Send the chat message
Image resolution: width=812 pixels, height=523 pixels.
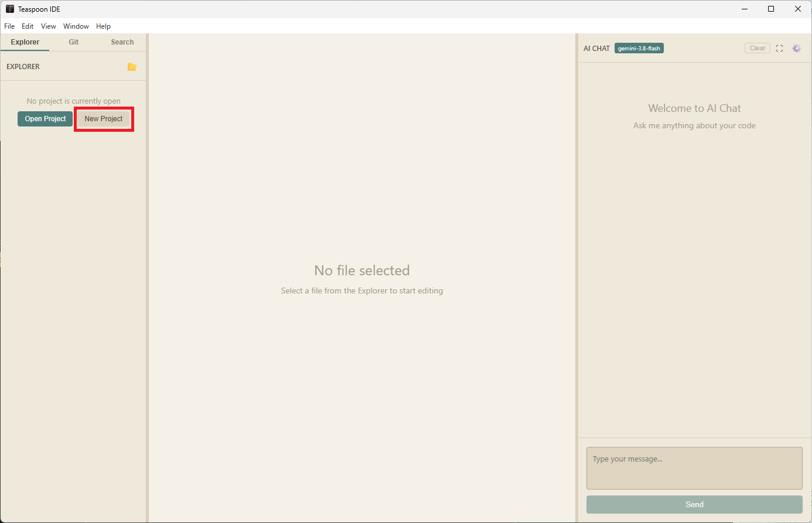click(x=694, y=505)
